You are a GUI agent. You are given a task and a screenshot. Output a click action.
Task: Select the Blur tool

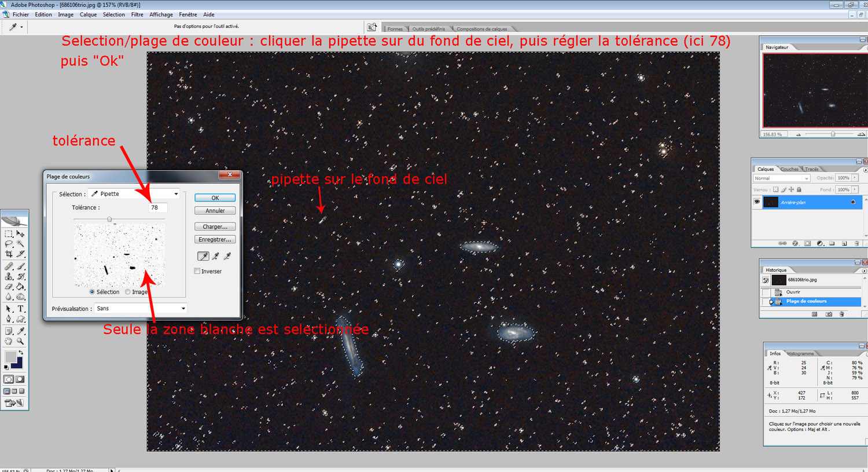pos(9,296)
